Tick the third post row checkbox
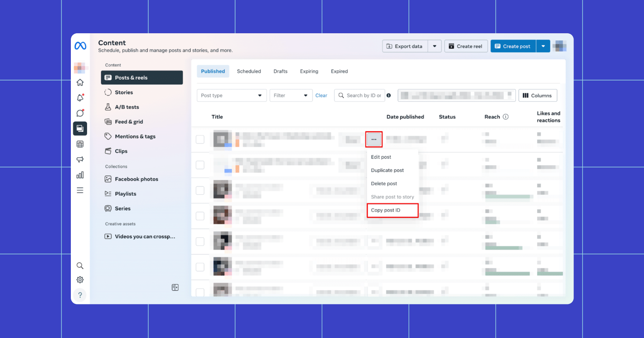Viewport: 644px width, 338px height. click(x=200, y=190)
